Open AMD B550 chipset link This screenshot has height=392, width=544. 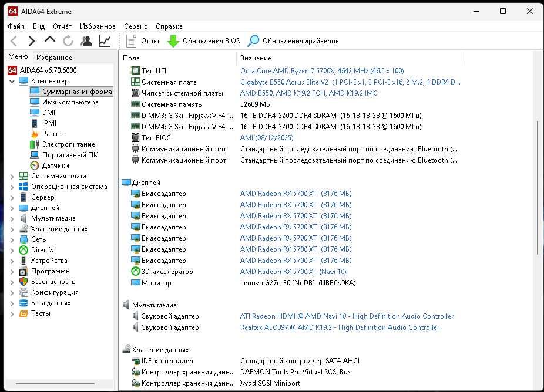[308, 93]
